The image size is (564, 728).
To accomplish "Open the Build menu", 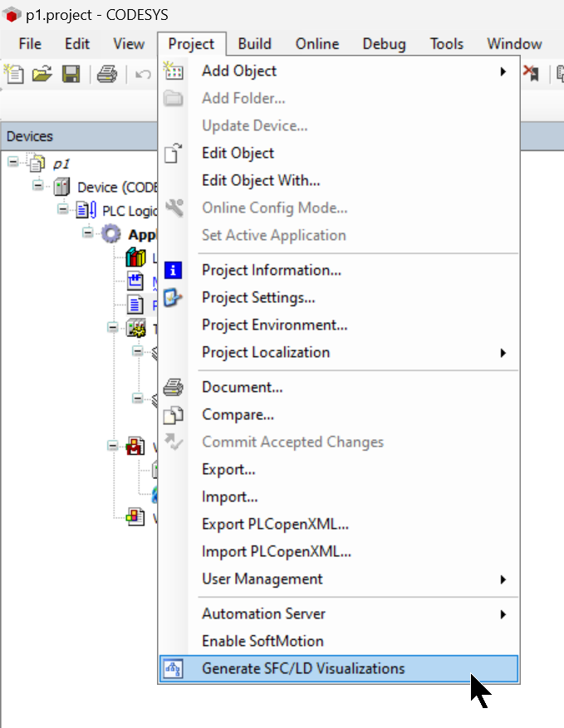I will 255,44.
